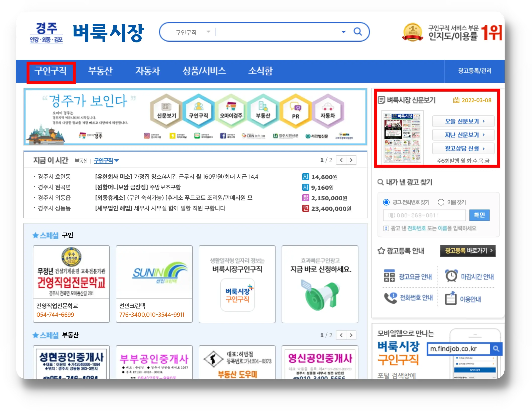
Task: Open 전화번호 안내 phone icon
Action: coord(390,298)
